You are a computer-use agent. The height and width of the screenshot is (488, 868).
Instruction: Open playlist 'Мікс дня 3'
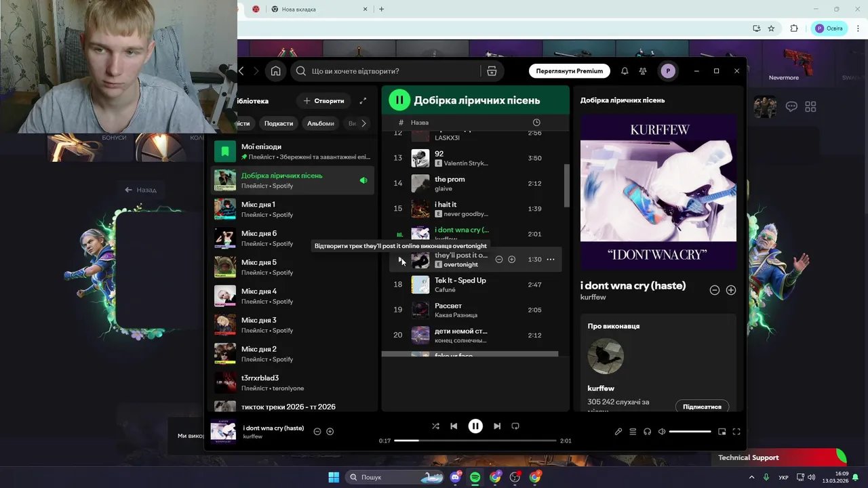coord(292,325)
